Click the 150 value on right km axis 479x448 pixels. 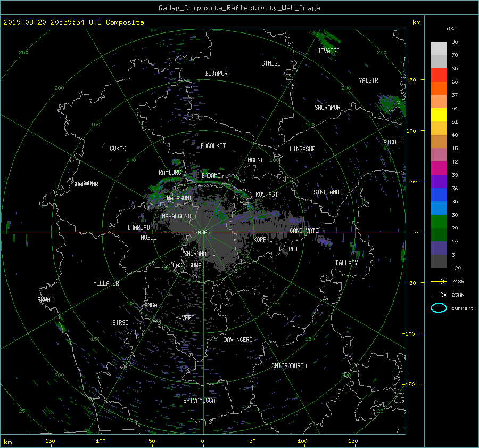click(411, 80)
